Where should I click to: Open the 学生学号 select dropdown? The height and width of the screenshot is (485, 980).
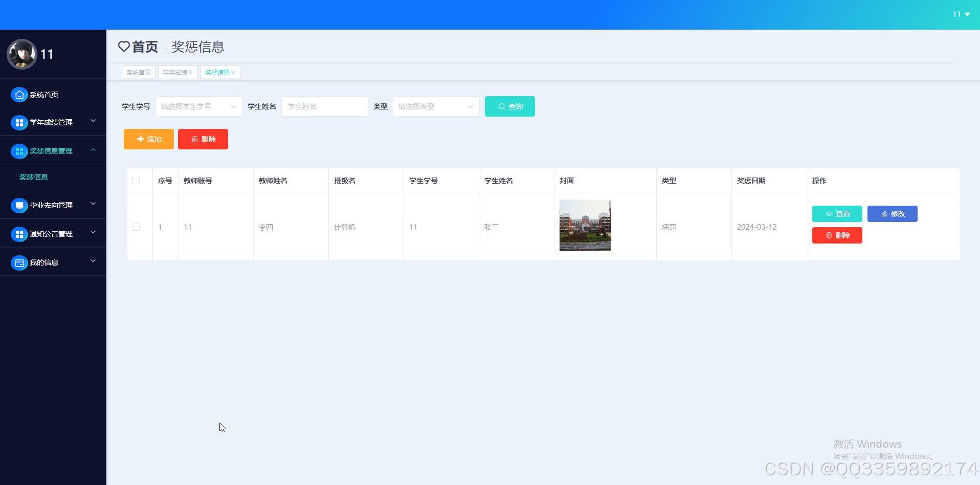tap(199, 106)
